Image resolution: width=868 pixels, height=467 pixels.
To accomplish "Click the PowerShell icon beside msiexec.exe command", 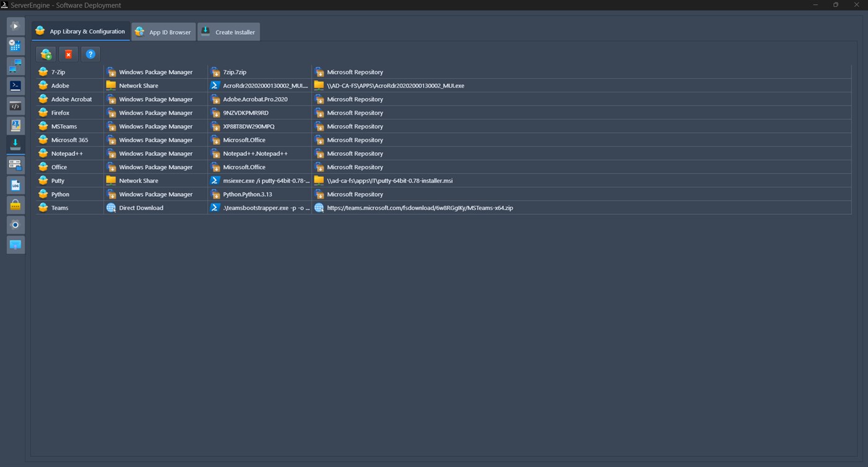I will (x=215, y=181).
